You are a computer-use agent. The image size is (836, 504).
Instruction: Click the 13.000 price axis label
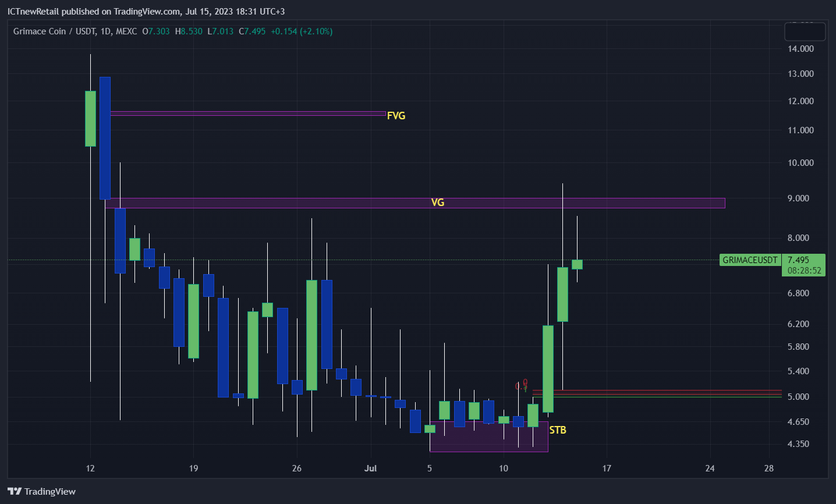pyautogui.click(x=800, y=74)
